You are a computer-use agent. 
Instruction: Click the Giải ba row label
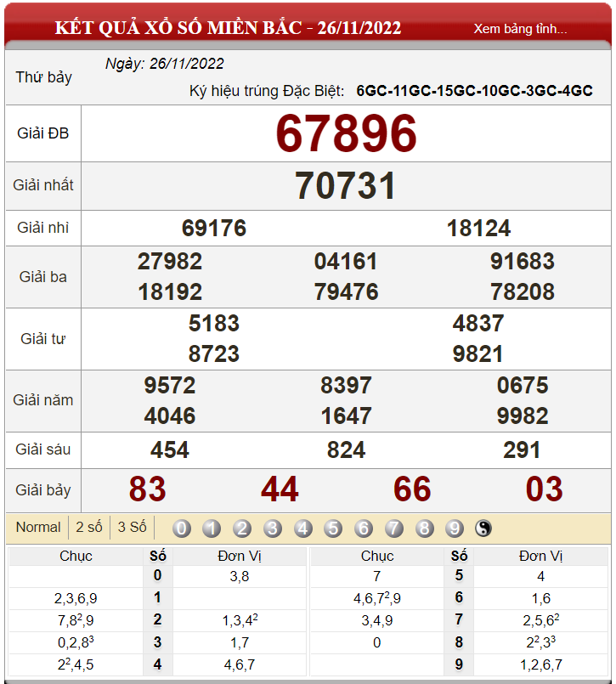tap(42, 277)
